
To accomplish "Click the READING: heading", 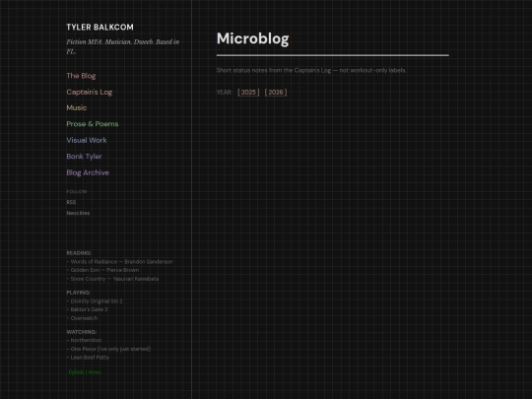I will [x=79, y=253].
